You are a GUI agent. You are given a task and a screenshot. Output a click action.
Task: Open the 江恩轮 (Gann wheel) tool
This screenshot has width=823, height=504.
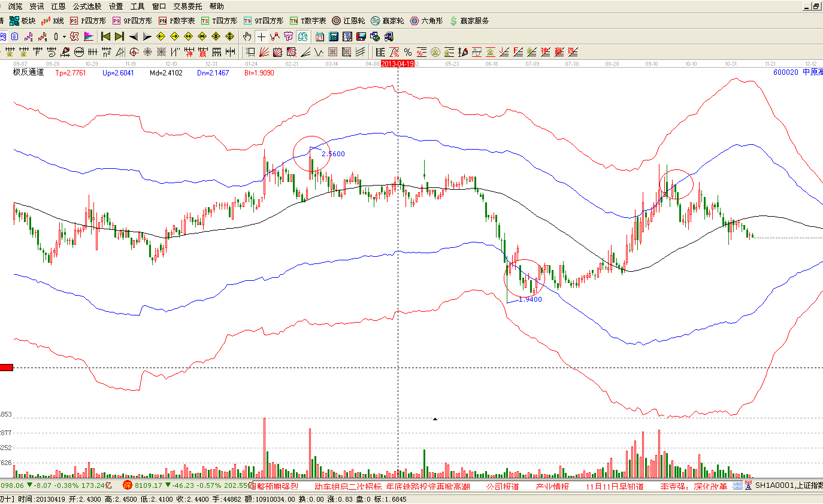349,21
